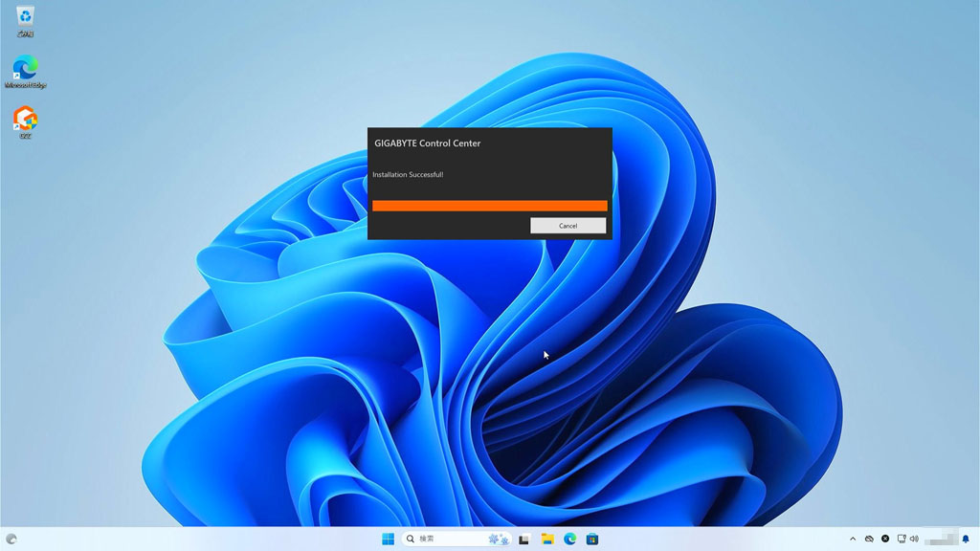Image resolution: width=980 pixels, height=551 pixels.
Task: Launch File Explorer from the taskbar
Action: pos(547,539)
